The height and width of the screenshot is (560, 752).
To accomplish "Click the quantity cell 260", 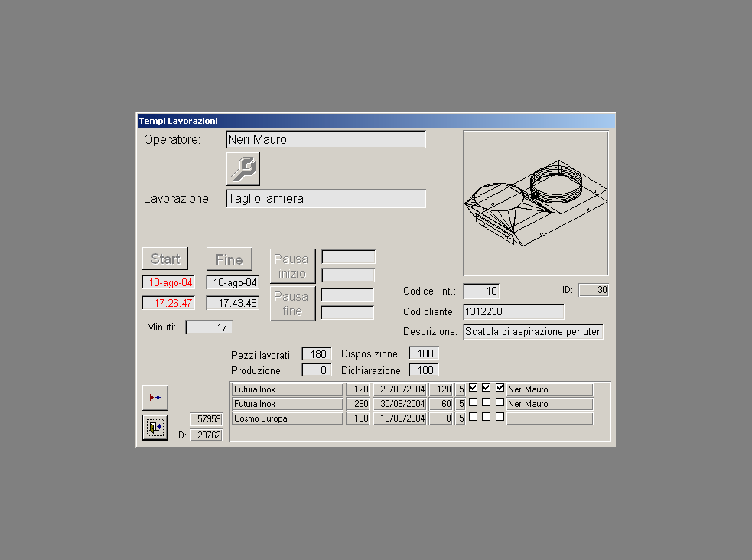I will (x=358, y=404).
